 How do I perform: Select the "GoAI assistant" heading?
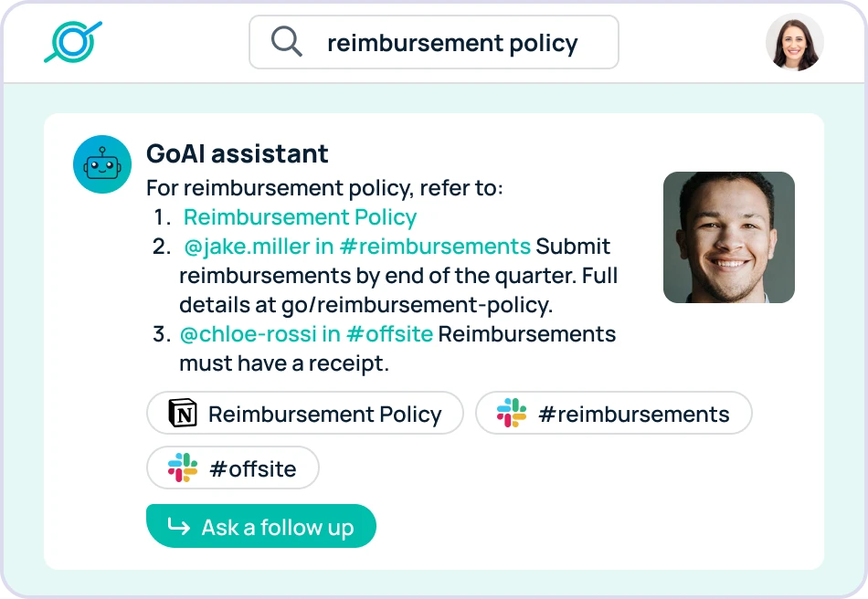click(x=237, y=153)
